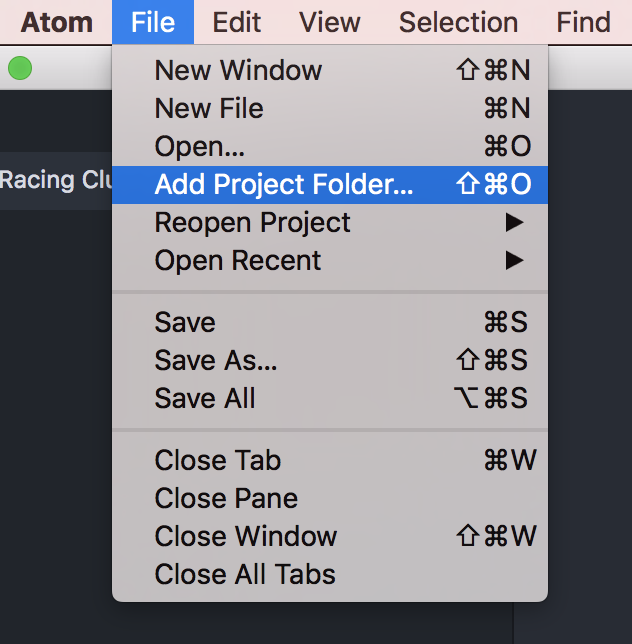This screenshot has height=644, width=632.
Task: Select Close Window from File menu
Action: coord(246,536)
